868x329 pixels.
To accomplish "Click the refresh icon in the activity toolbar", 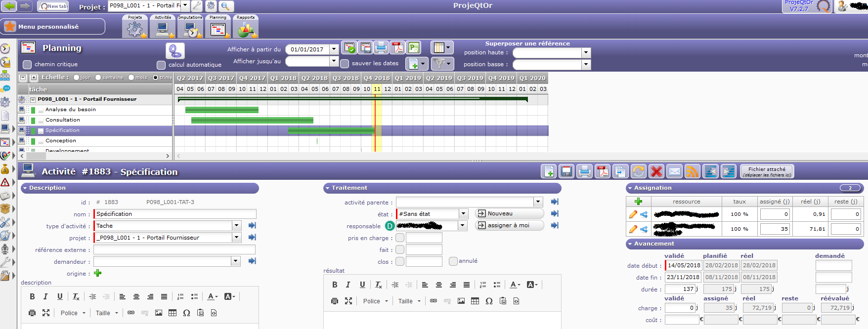I will point(638,171).
